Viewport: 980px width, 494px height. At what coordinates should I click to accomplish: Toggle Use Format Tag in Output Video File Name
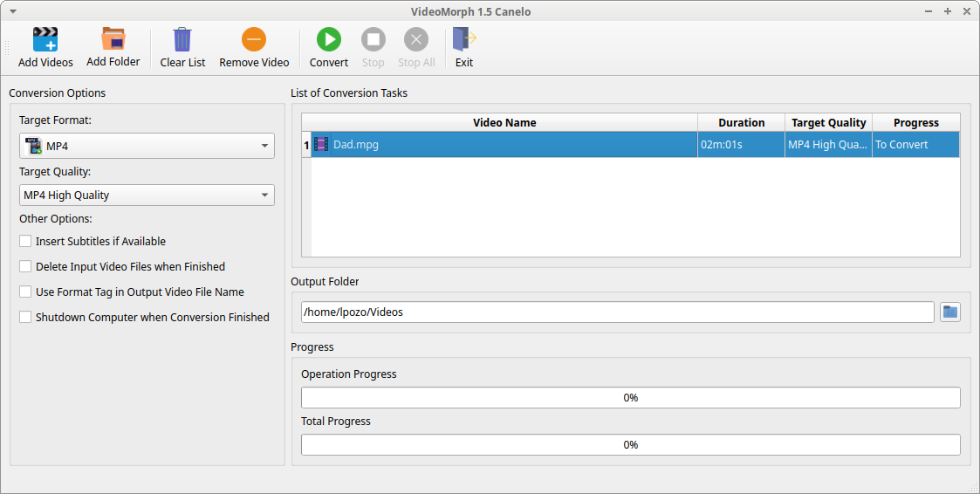coord(25,292)
